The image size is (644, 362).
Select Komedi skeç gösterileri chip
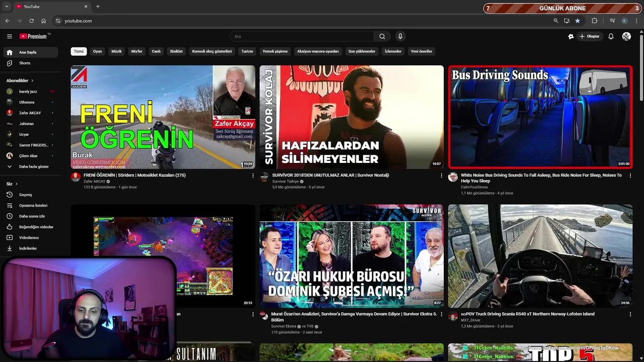pos(212,51)
